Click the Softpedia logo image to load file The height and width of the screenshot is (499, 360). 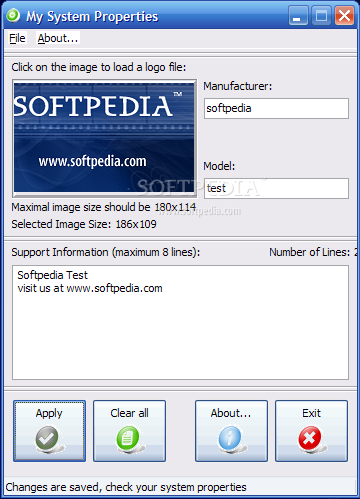[x=104, y=138]
